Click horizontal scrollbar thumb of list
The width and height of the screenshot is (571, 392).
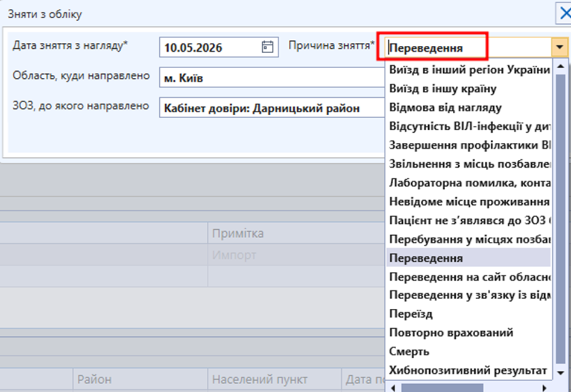click(442, 388)
